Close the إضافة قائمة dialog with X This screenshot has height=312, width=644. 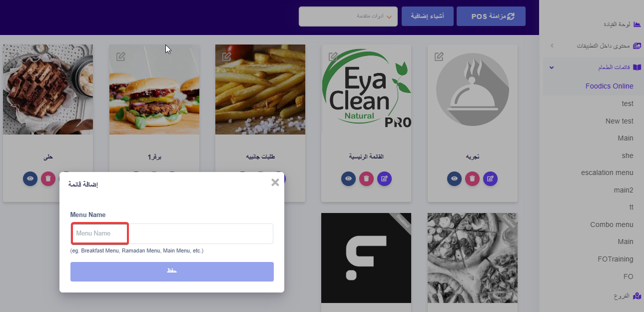(x=275, y=182)
